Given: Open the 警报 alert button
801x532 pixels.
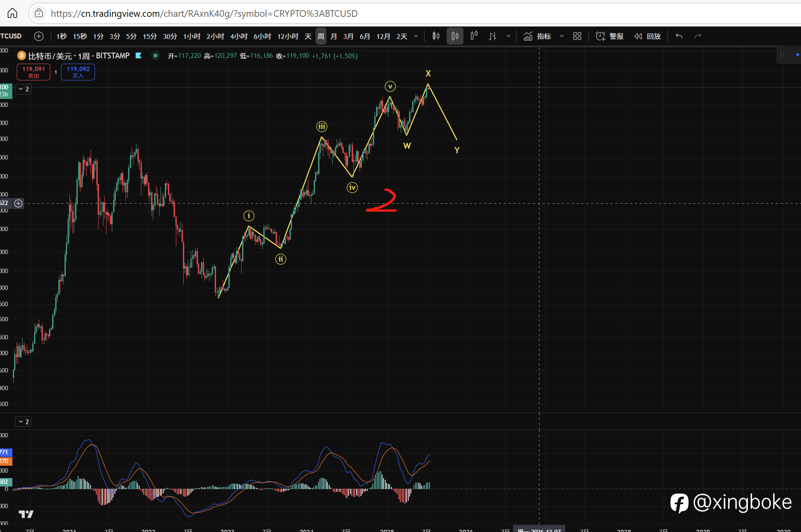Looking at the screenshot, I should tap(609, 36).
